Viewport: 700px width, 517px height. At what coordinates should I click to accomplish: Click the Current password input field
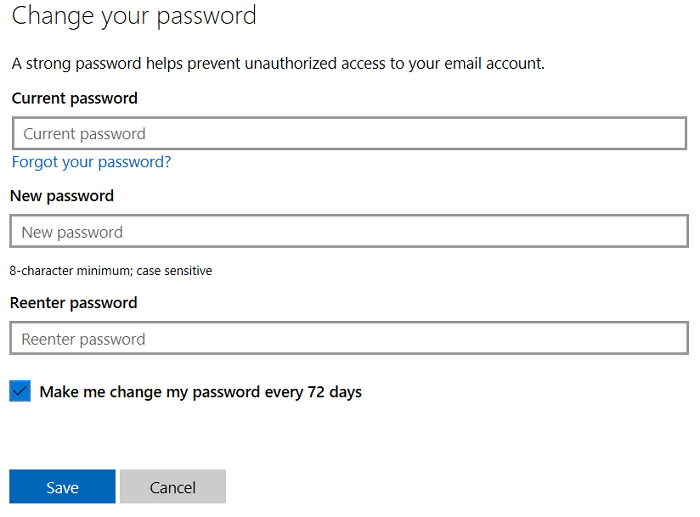tap(349, 134)
